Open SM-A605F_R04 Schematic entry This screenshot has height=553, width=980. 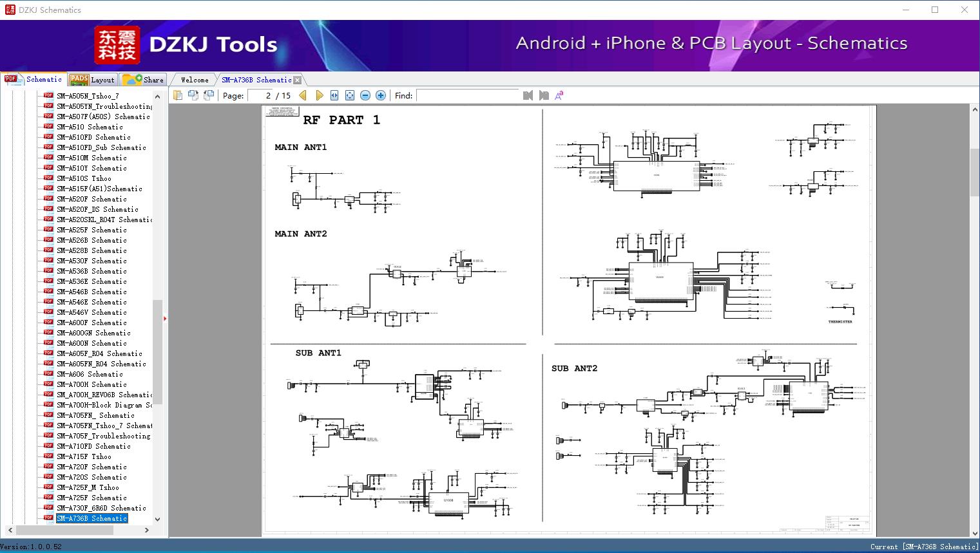pyautogui.click(x=99, y=353)
